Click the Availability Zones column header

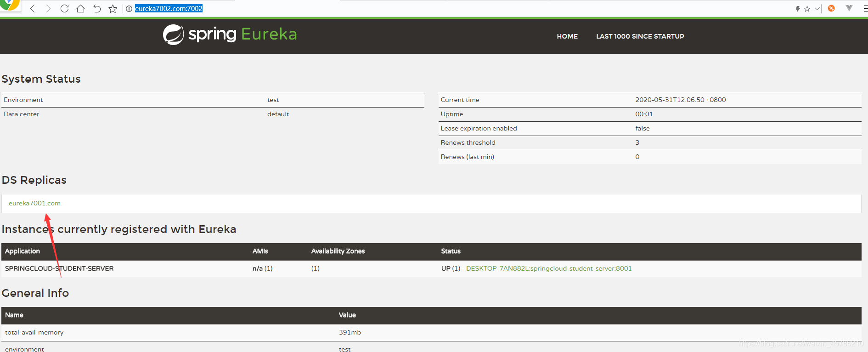pos(338,251)
